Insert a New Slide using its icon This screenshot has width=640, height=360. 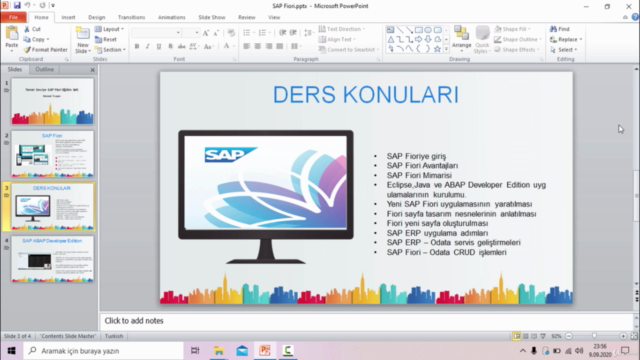tap(82, 34)
